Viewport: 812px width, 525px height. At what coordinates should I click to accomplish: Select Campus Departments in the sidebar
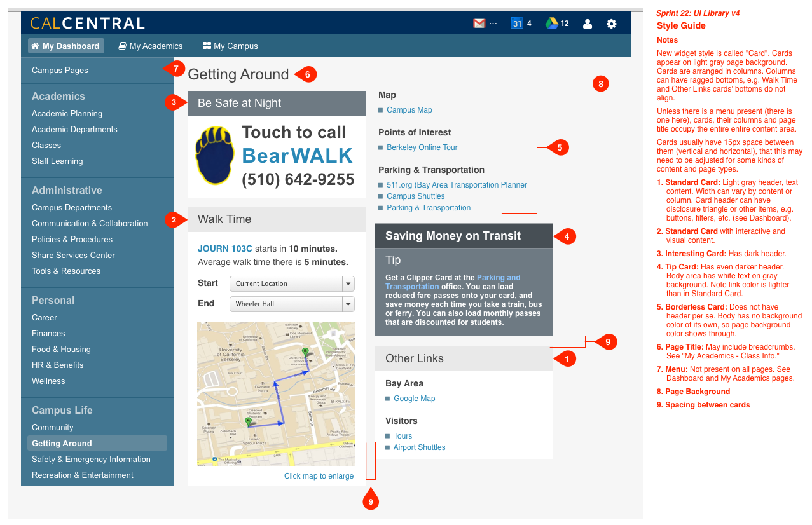point(72,207)
